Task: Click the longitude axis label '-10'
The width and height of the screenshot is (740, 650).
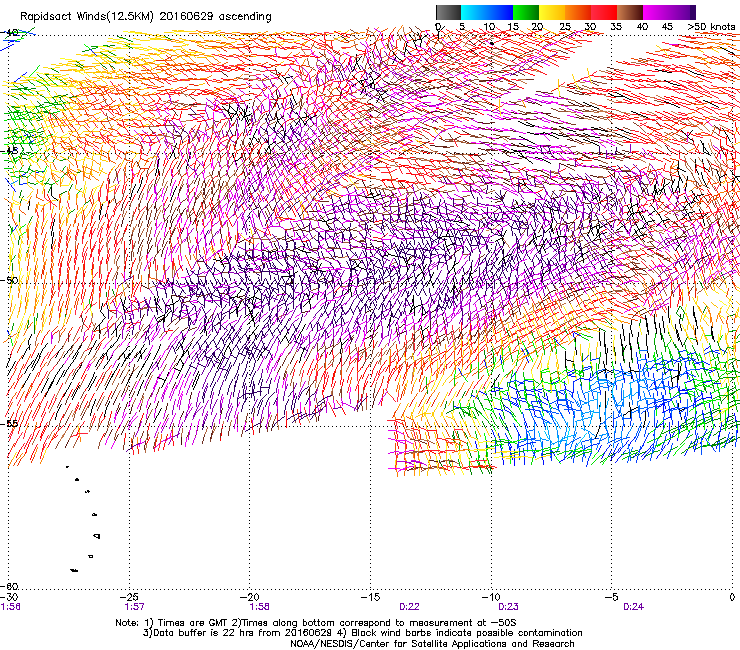Action: [491, 597]
